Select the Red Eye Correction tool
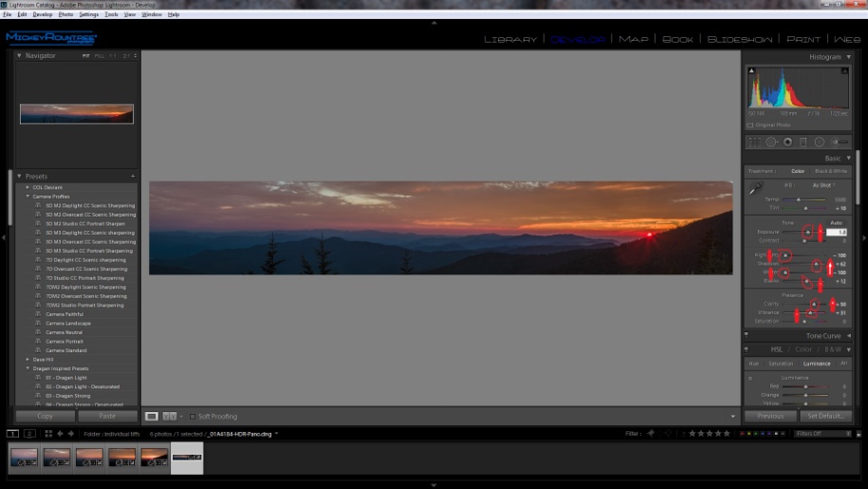868x489 pixels. (787, 142)
